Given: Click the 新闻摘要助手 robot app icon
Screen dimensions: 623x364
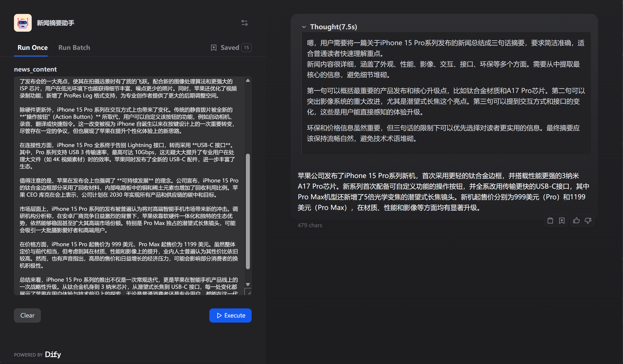Looking at the screenshot, I should pyautogui.click(x=23, y=23).
